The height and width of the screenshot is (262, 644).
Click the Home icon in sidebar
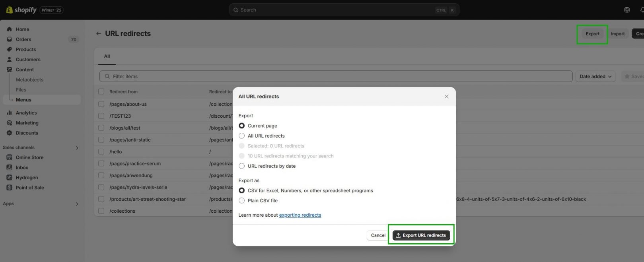9,29
